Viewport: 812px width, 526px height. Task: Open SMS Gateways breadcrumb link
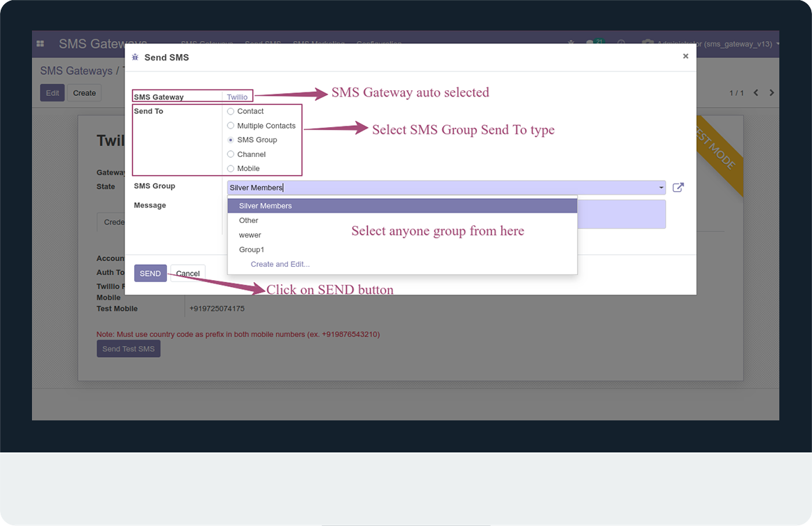point(76,71)
